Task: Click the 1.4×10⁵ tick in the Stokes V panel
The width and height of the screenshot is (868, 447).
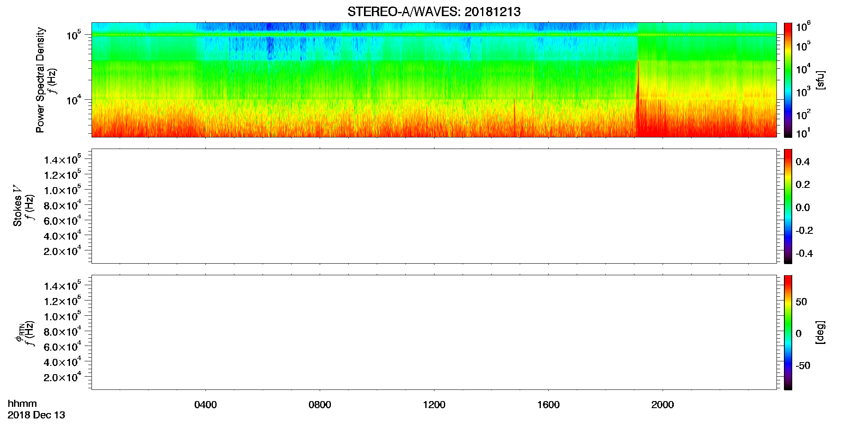Action: point(63,159)
